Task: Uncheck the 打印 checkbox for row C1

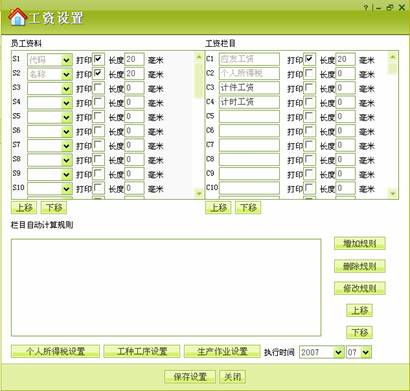Action: pyautogui.click(x=310, y=59)
